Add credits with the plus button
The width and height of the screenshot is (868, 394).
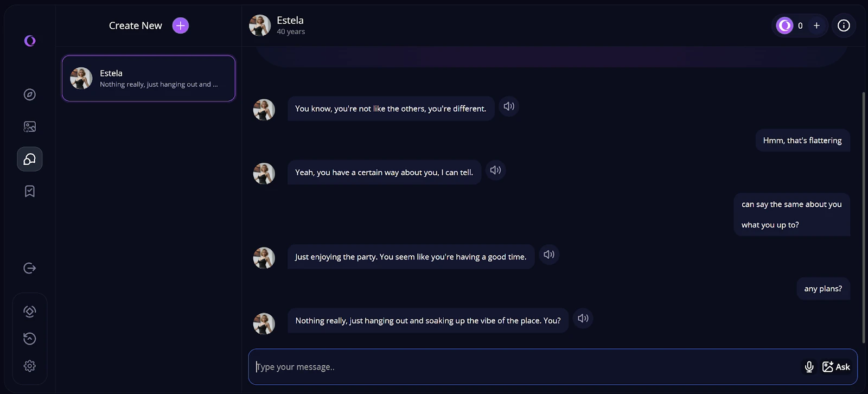pyautogui.click(x=816, y=26)
